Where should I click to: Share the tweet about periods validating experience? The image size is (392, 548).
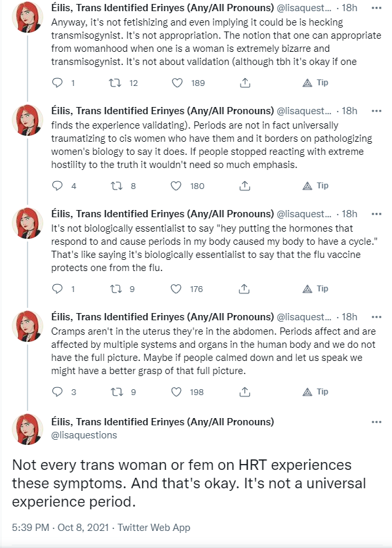click(245, 186)
